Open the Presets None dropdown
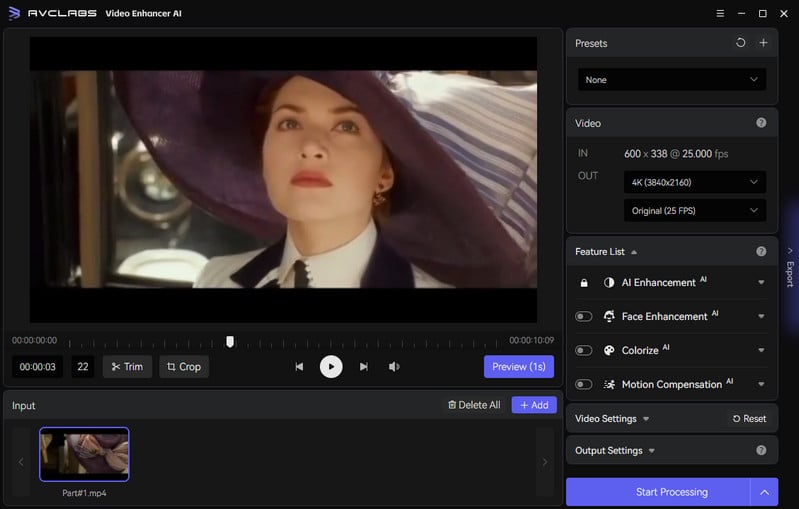 pos(672,80)
